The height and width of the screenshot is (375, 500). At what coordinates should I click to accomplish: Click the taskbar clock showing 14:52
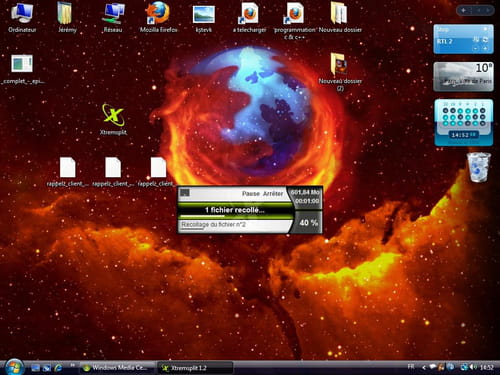pos(487,368)
